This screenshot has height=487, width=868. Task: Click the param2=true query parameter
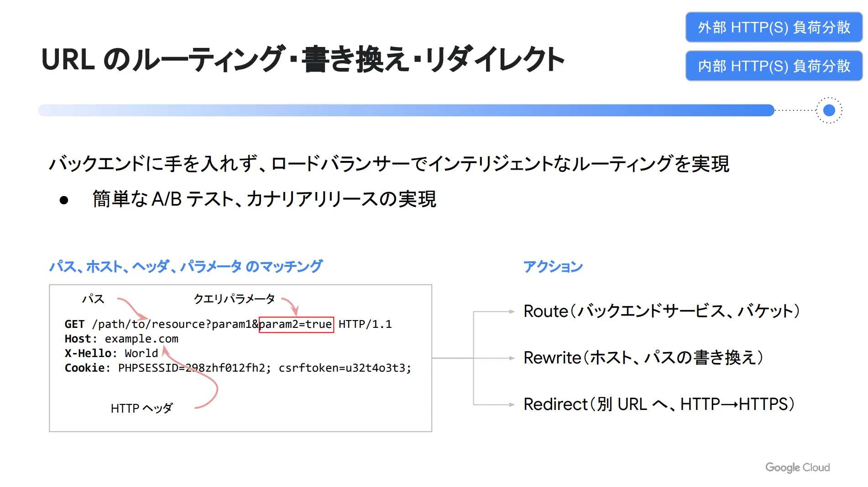coord(296,324)
